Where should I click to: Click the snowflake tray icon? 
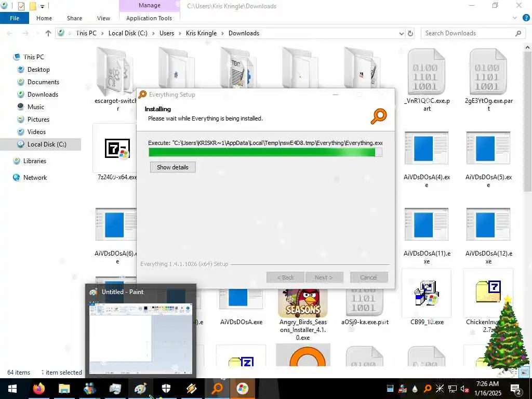(x=440, y=389)
